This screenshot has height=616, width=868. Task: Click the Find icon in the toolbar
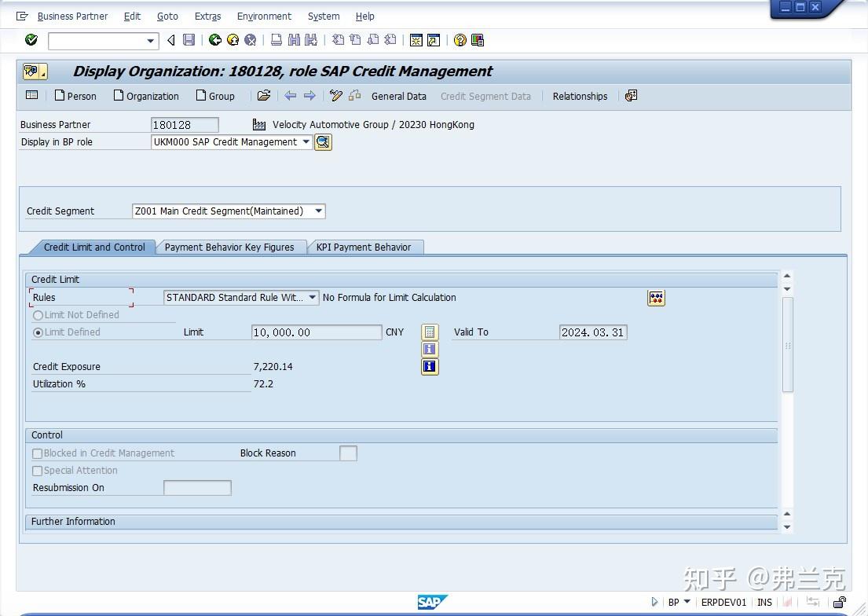click(294, 40)
